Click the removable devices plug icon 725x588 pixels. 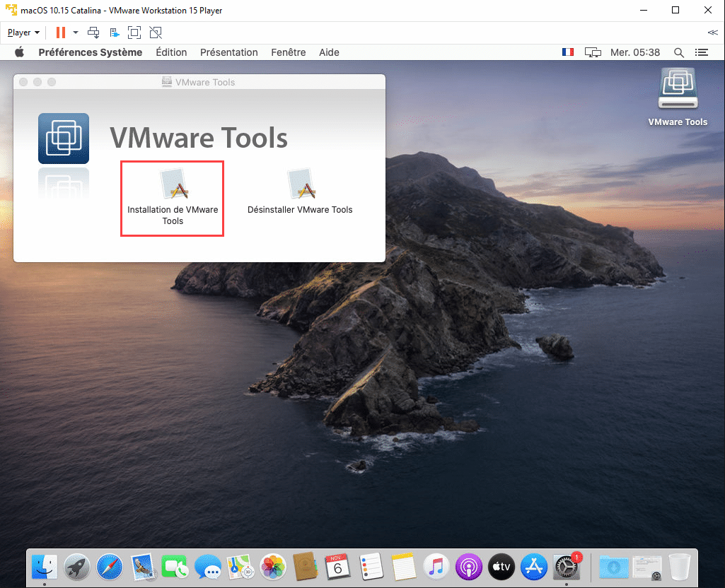(x=114, y=33)
